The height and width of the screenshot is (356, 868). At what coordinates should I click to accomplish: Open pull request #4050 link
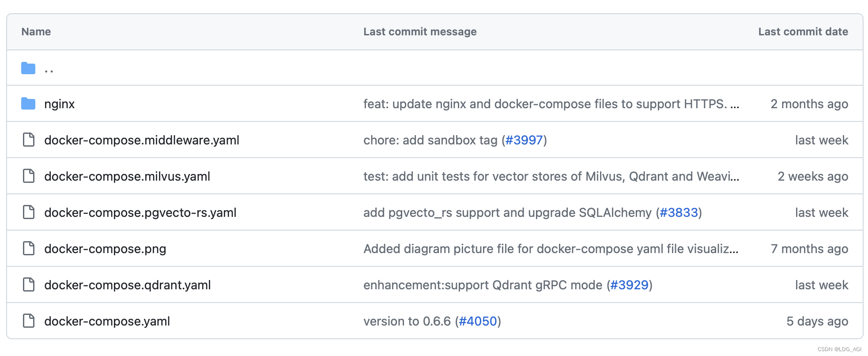478,322
